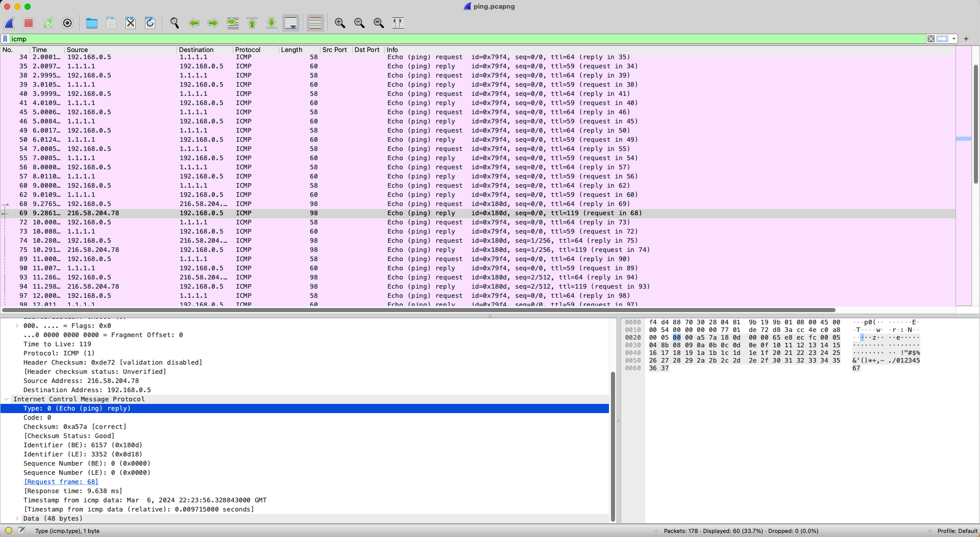The image size is (980, 537).
Task: Sort by the Info column header
Action: coord(670,49)
